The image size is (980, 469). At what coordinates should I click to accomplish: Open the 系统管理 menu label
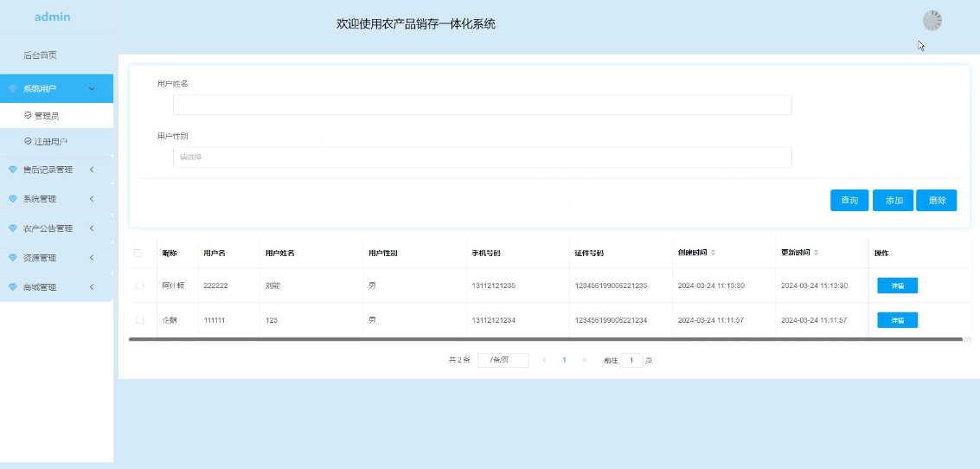pyautogui.click(x=40, y=199)
